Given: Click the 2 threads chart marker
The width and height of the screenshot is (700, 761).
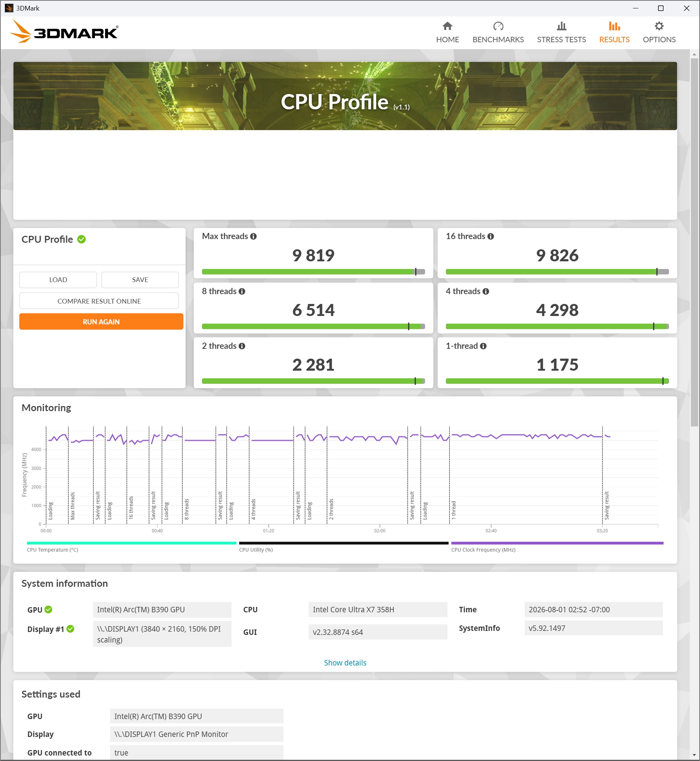Looking at the screenshot, I should [x=331, y=509].
